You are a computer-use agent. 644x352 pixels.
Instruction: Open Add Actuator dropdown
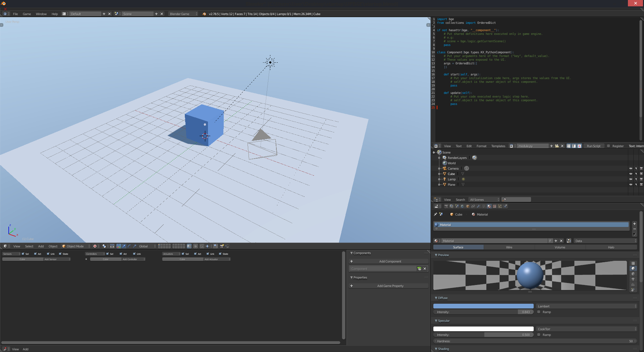[217, 259]
